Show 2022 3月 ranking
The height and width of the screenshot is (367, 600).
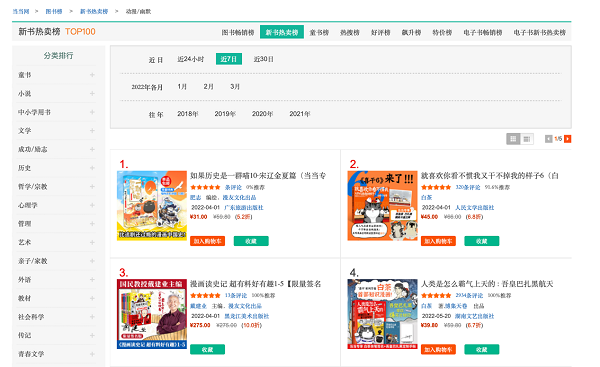point(235,86)
